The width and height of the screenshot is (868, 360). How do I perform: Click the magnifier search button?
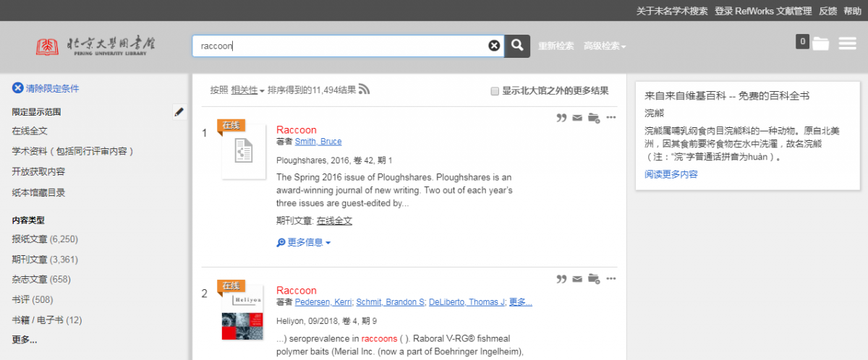click(x=517, y=46)
